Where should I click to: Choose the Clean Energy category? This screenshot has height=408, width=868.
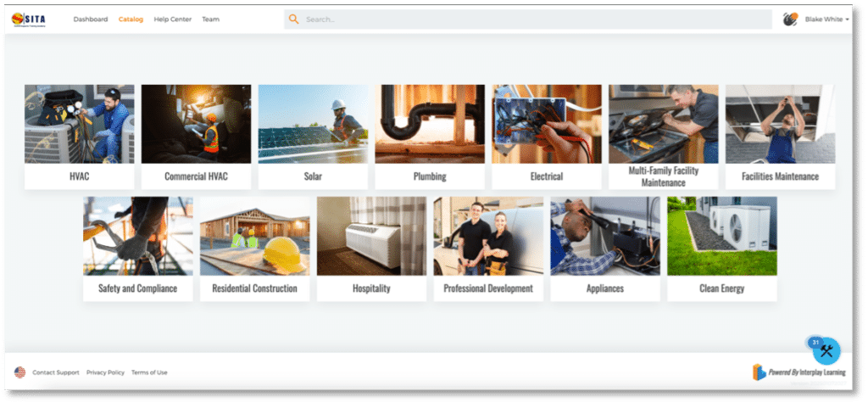[x=721, y=248]
